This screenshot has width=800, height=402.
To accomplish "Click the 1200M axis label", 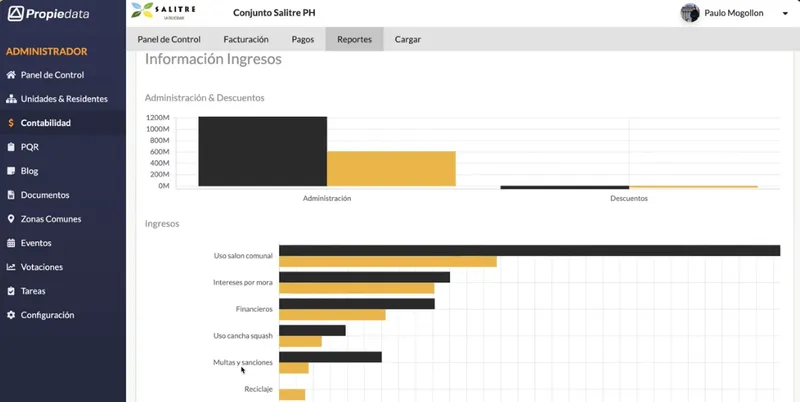I will [x=158, y=117].
